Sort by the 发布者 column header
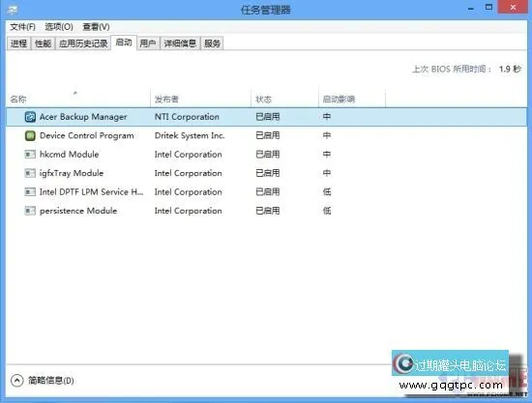Image resolution: width=532 pixels, height=403 pixels. pos(200,99)
